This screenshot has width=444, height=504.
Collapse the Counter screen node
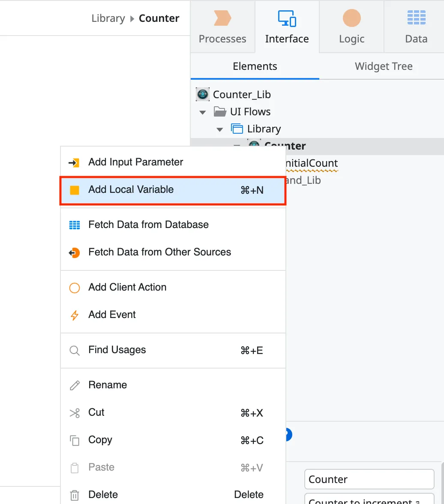click(237, 146)
